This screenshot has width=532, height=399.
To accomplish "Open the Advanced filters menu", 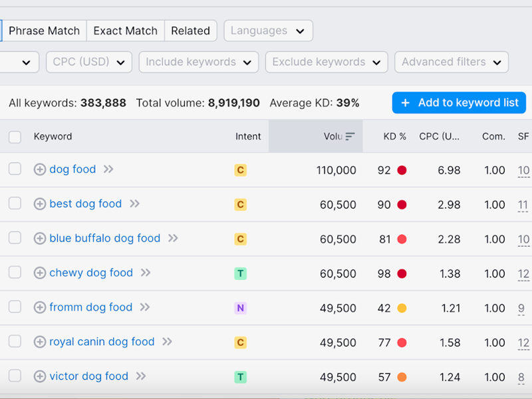I will (x=452, y=62).
